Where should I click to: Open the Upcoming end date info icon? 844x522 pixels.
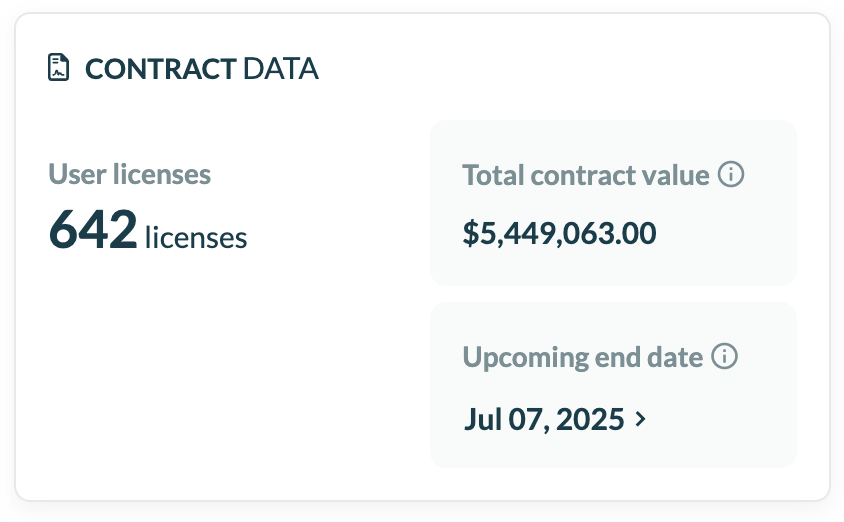click(x=725, y=357)
